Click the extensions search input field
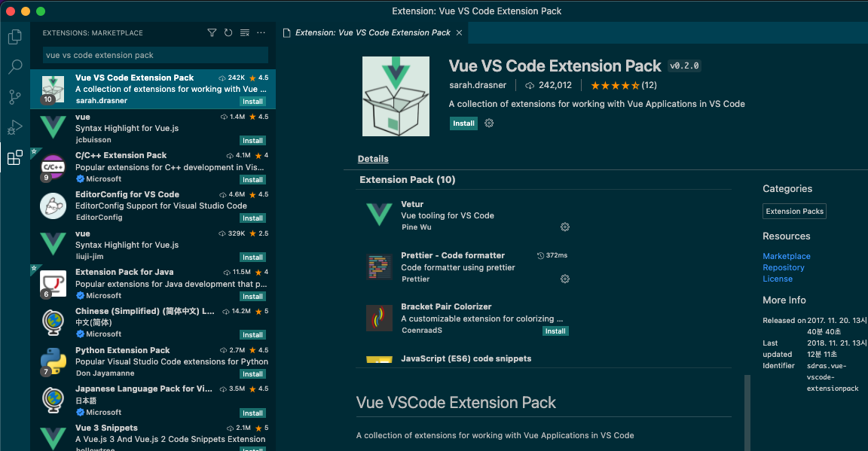The width and height of the screenshot is (868, 451). (155, 55)
